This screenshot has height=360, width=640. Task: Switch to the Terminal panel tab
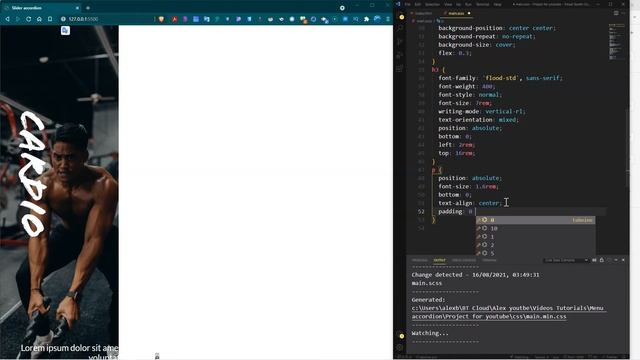pyautogui.click(x=489, y=260)
